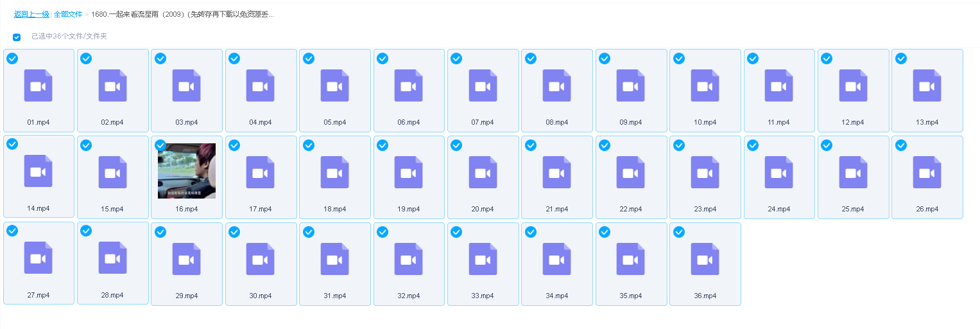Click the 36.mp4 video file icon
980x329 pixels.
(x=705, y=259)
